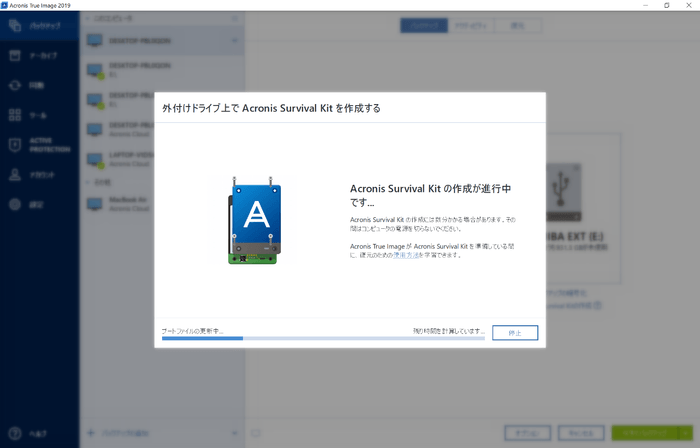Open the Tools grid icon in sidebar
Image resolution: width=700 pixels, height=448 pixels.
[15, 115]
